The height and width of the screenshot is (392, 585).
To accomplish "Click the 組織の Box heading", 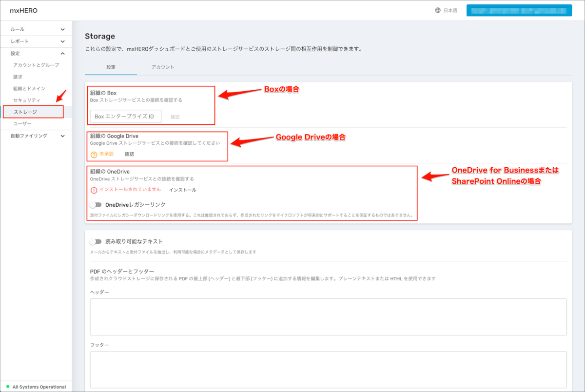I will 103,93.
